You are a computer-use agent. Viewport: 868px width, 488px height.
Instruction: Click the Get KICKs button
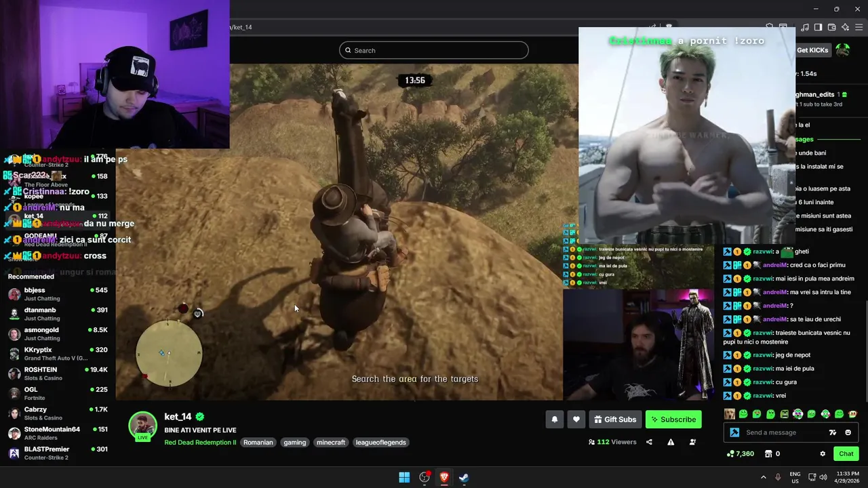point(812,50)
